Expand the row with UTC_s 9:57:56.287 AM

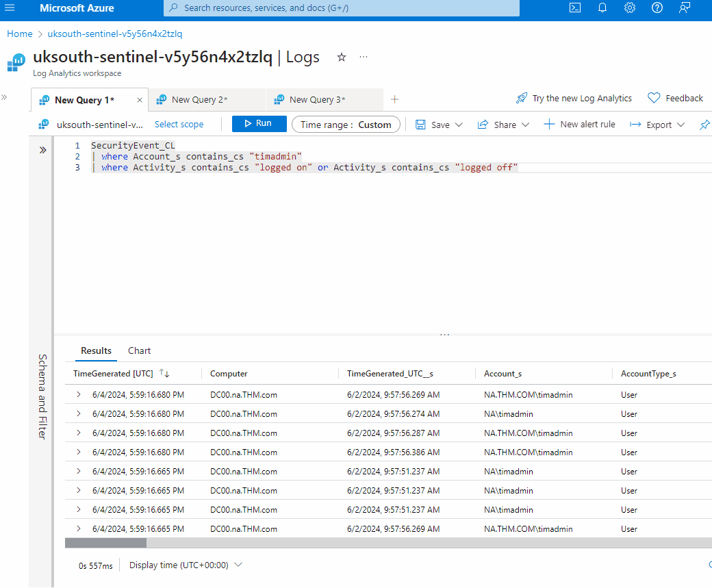point(79,433)
